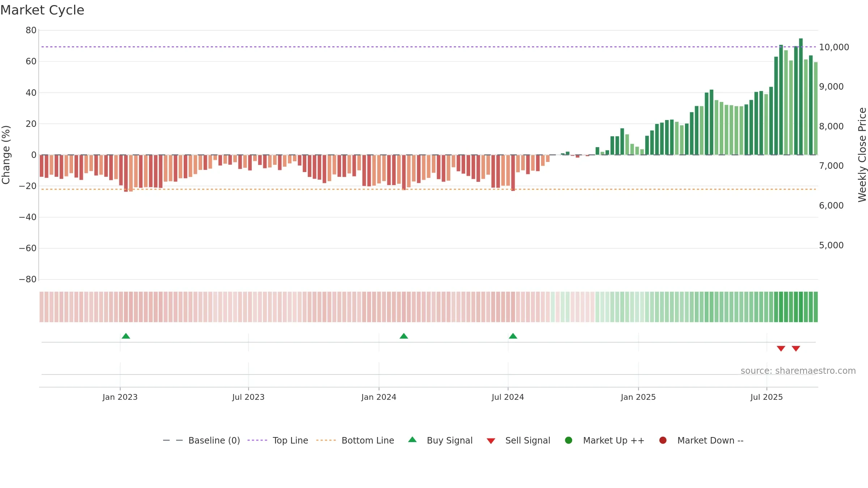Select the buy signal marker after Jan 2024
This screenshot has width=868, height=488.
404,336
